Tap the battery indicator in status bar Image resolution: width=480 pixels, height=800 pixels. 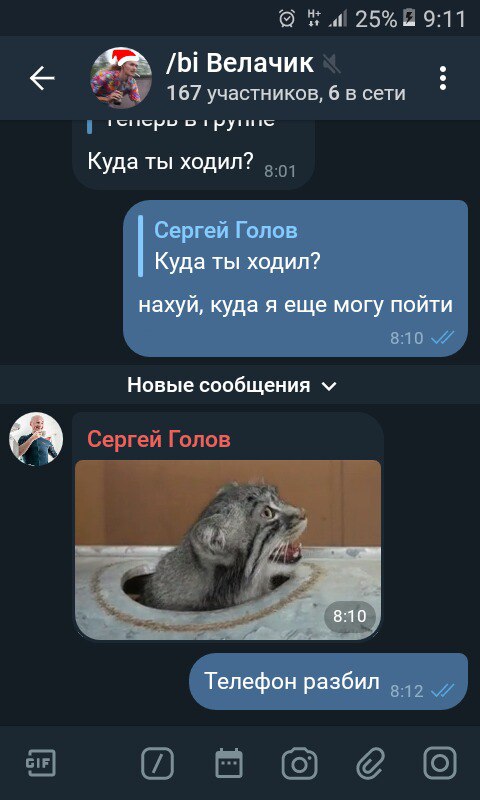(409, 18)
